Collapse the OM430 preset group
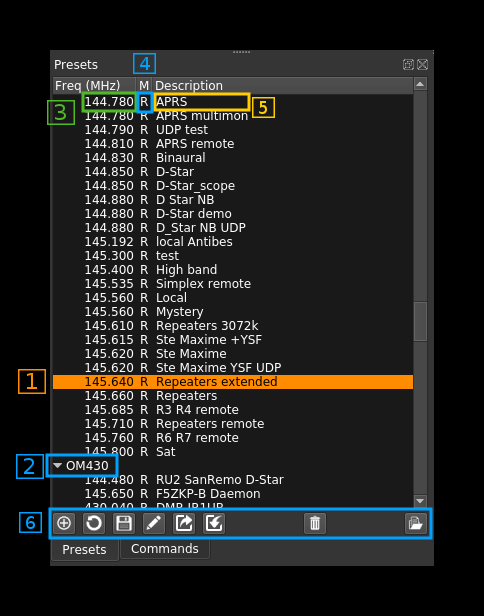 pos(58,466)
